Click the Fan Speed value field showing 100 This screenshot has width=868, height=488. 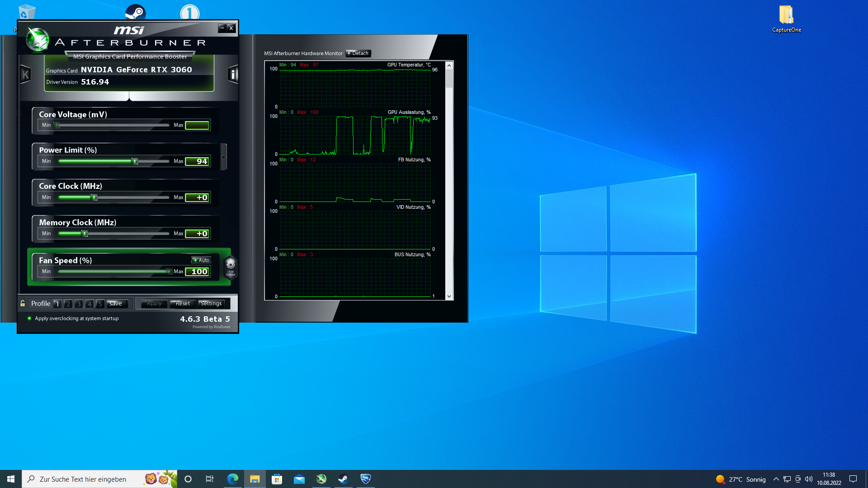[198, 272]
